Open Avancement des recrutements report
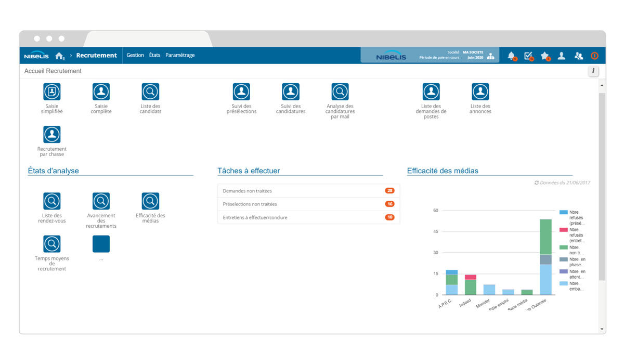 101,201
